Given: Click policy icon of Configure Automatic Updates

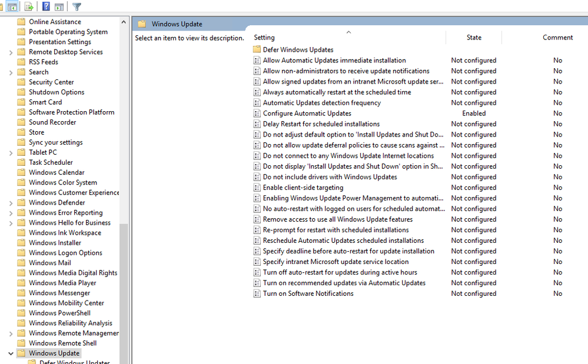Looking at the screenshot, I should click(257, 113).
